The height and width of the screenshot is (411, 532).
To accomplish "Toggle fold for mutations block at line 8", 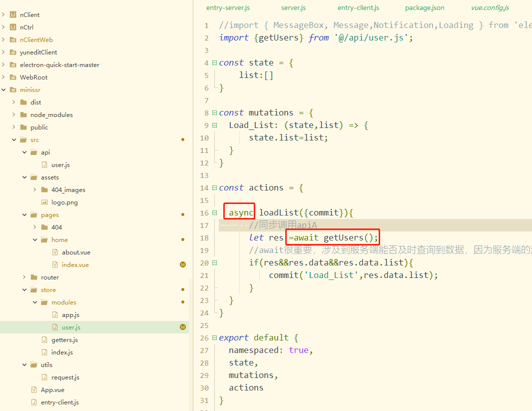I will pos(214,113).
